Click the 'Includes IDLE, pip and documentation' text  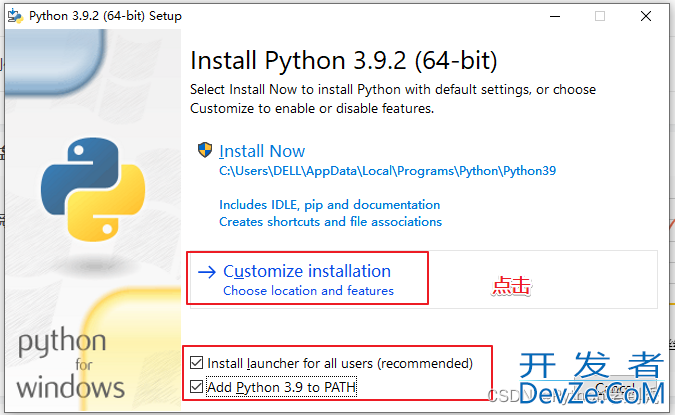pos(329,204)
